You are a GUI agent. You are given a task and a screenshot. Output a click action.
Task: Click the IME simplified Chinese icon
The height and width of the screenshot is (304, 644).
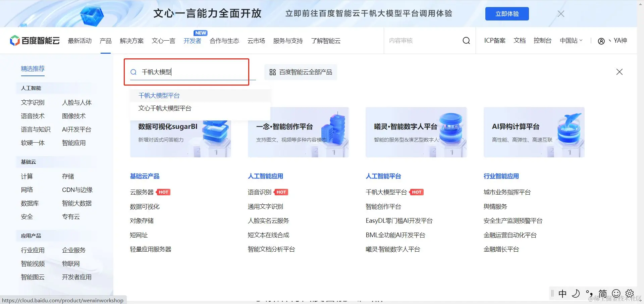coord(603,294)
